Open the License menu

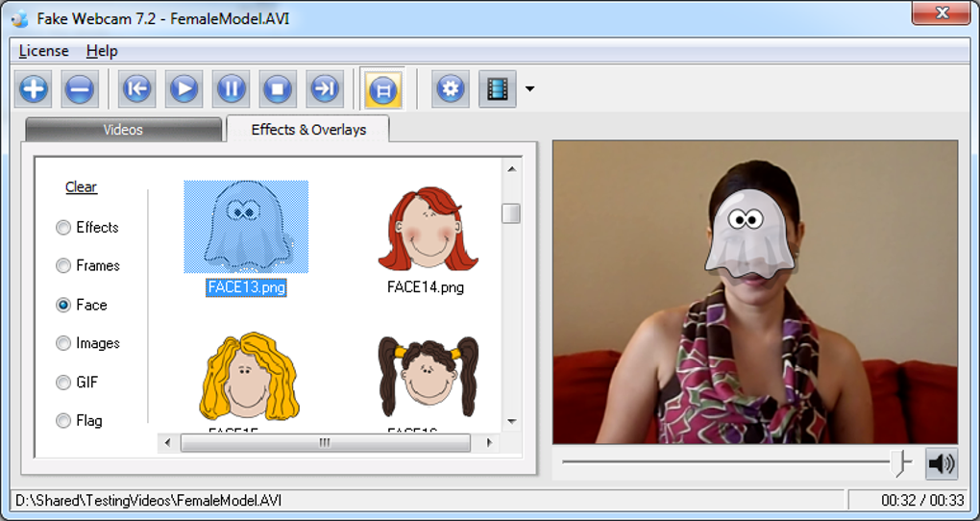[x=44, y=51]
